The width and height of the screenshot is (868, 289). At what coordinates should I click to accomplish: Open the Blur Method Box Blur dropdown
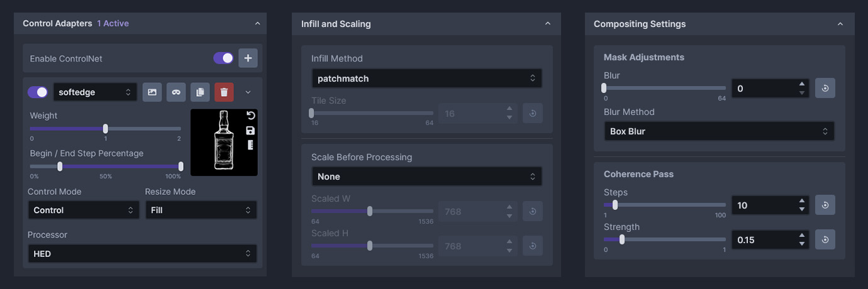pyautogui.click(x=719, y=131)
